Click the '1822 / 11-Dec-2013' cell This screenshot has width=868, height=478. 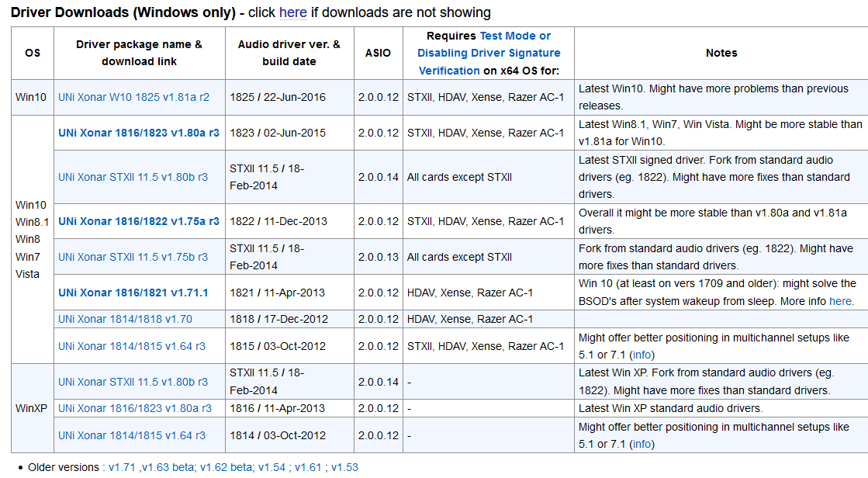tap(289, 221)
